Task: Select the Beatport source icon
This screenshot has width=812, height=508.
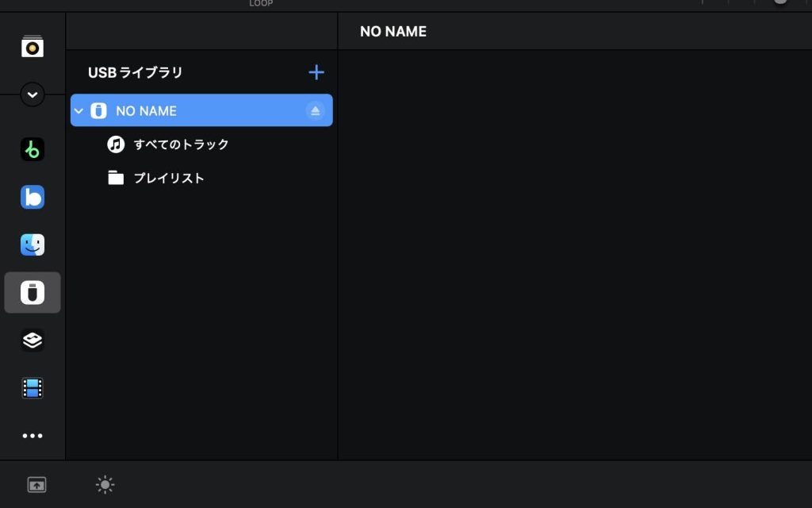Action: click(33, 149)
